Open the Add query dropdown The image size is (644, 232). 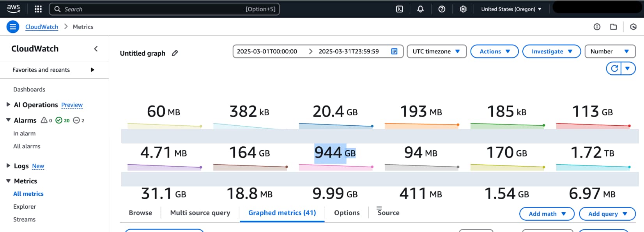click(x=607, y=214)
